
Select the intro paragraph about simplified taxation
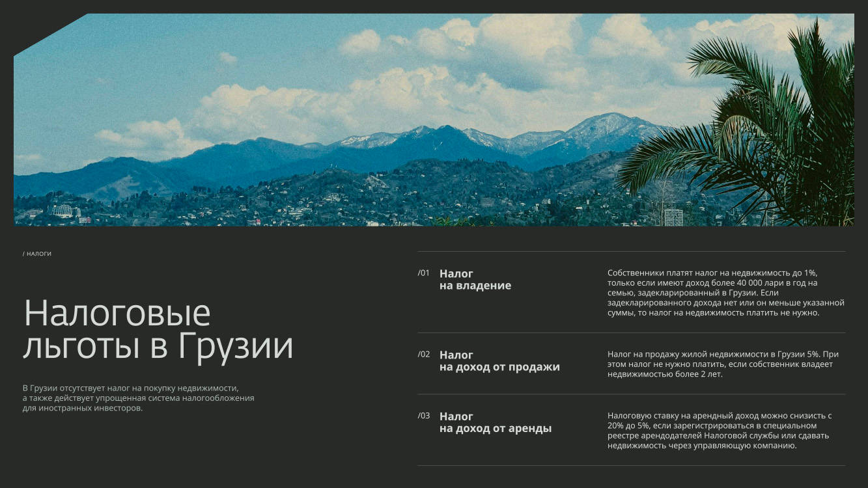click(x=138, y=398)
